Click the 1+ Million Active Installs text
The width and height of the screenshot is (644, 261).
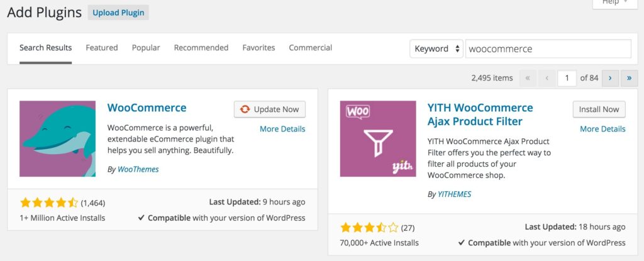[x=62, y=218]
